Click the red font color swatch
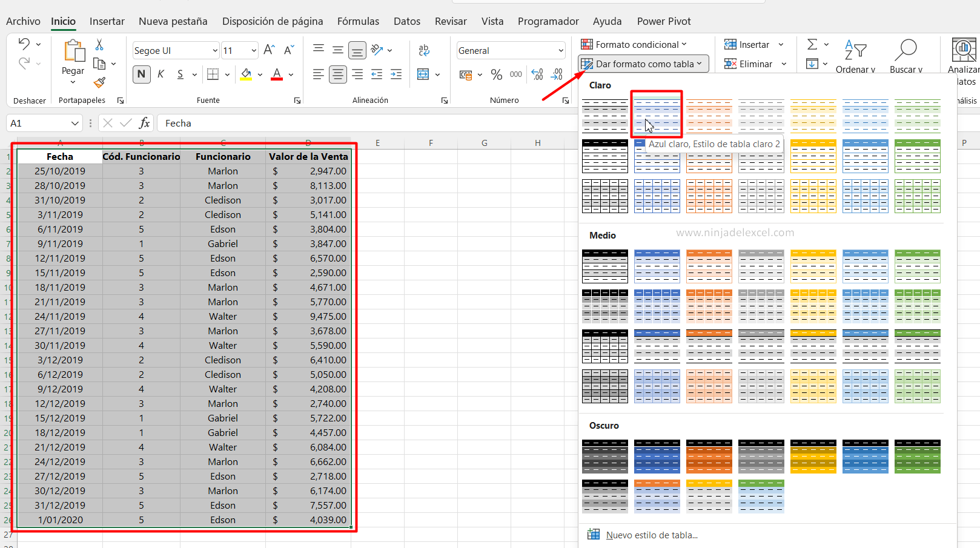This screenshot has height=548, width=980. (x=277, y=74)
